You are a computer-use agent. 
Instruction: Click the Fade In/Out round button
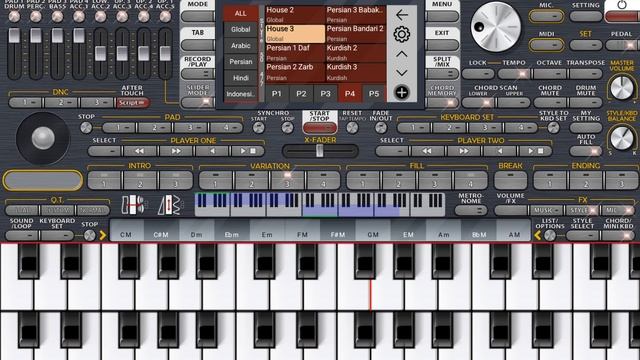(x=381, y=128)
